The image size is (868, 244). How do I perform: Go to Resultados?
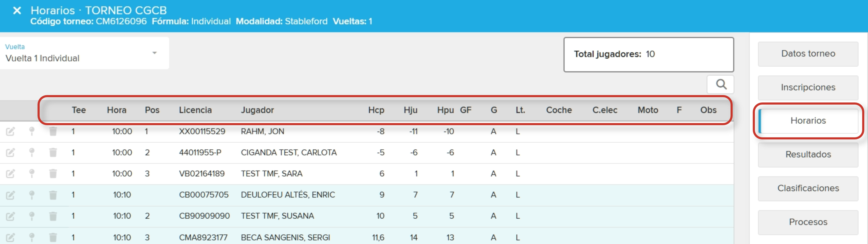[x=808, y=154]
